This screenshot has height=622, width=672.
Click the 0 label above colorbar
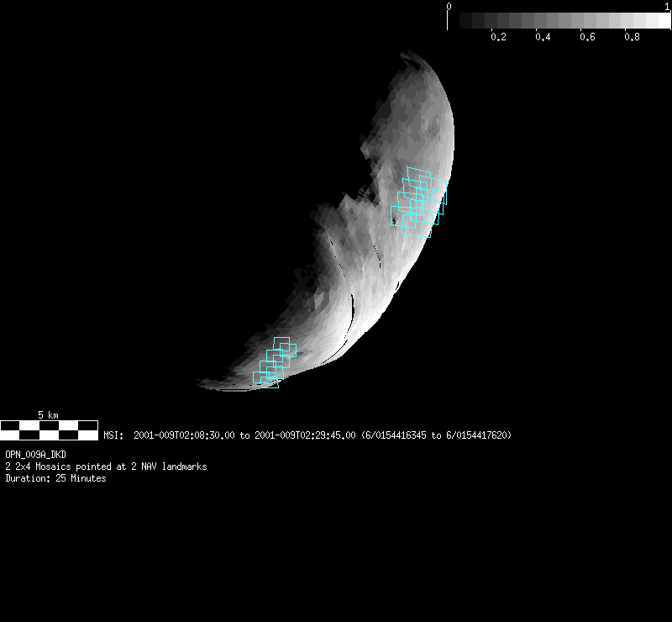tap(449, 7)
